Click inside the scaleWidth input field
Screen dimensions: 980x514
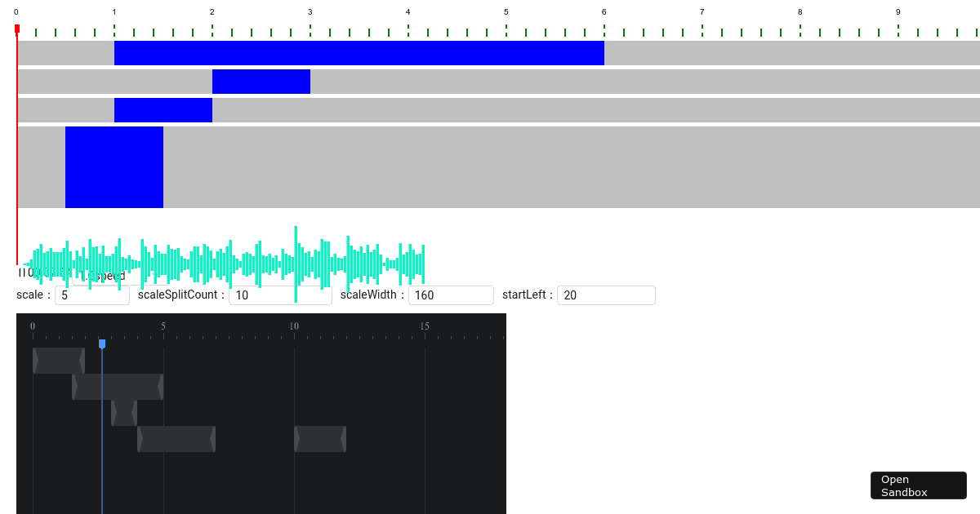click(451, 295)
